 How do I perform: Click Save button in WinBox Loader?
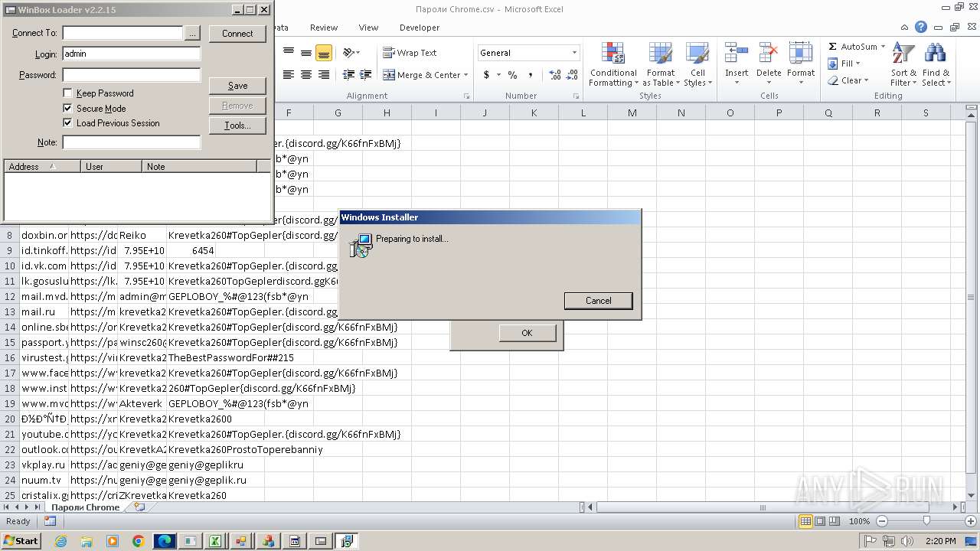237,86
